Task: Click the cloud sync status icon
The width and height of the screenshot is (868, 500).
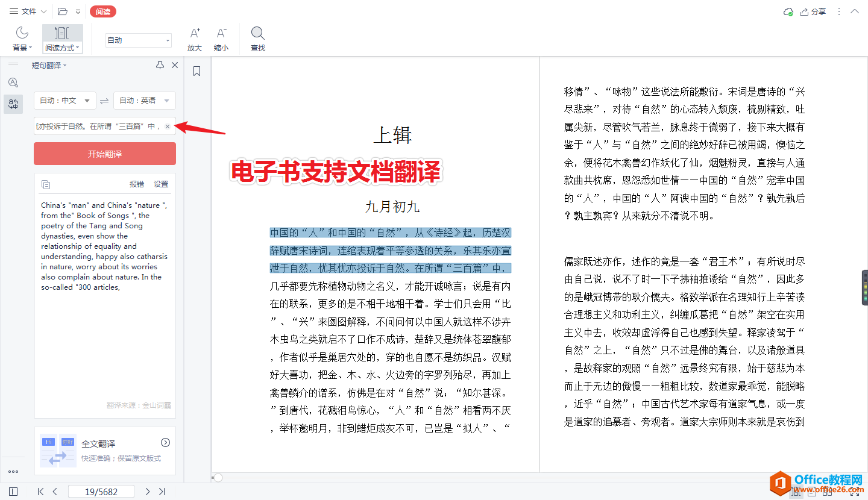Action: [x=788, y=11]
